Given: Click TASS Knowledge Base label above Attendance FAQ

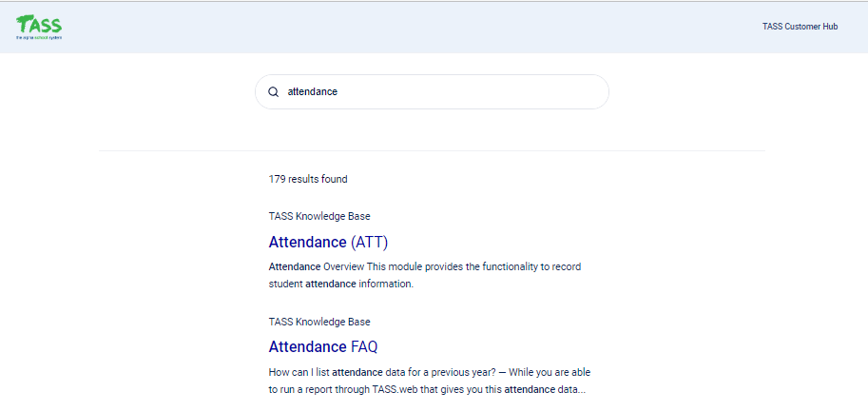Looking at the screenshot, I should click(319, 322).
